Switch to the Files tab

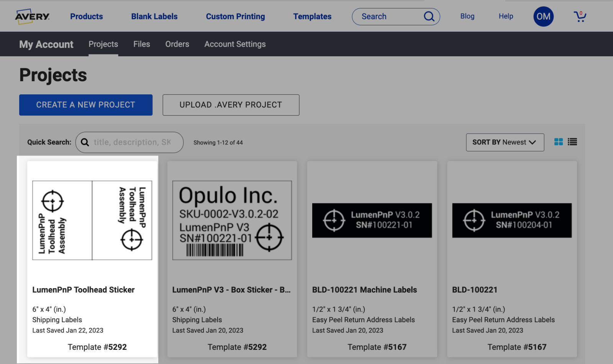coord(141,44)
